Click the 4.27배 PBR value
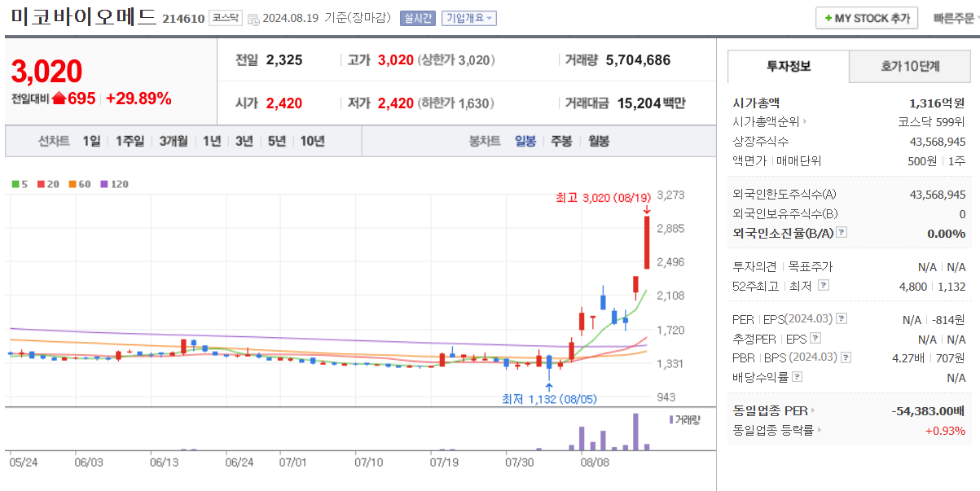 (907, 357)
